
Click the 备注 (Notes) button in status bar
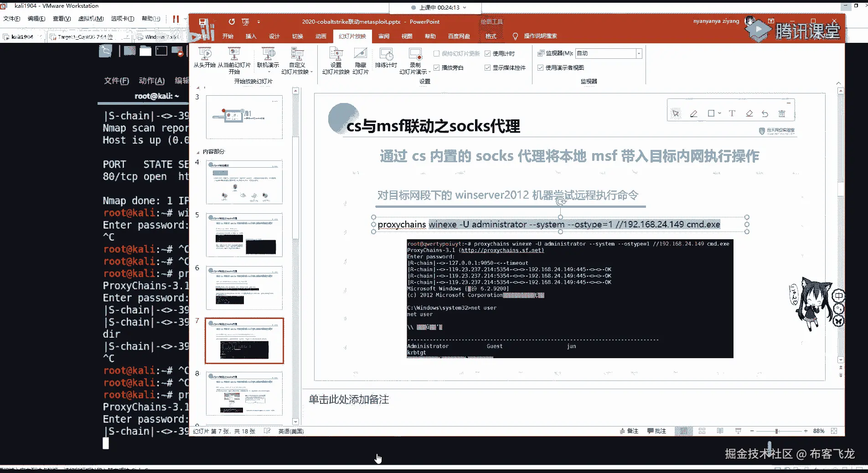pyautogui.click(x=629, y=431)
